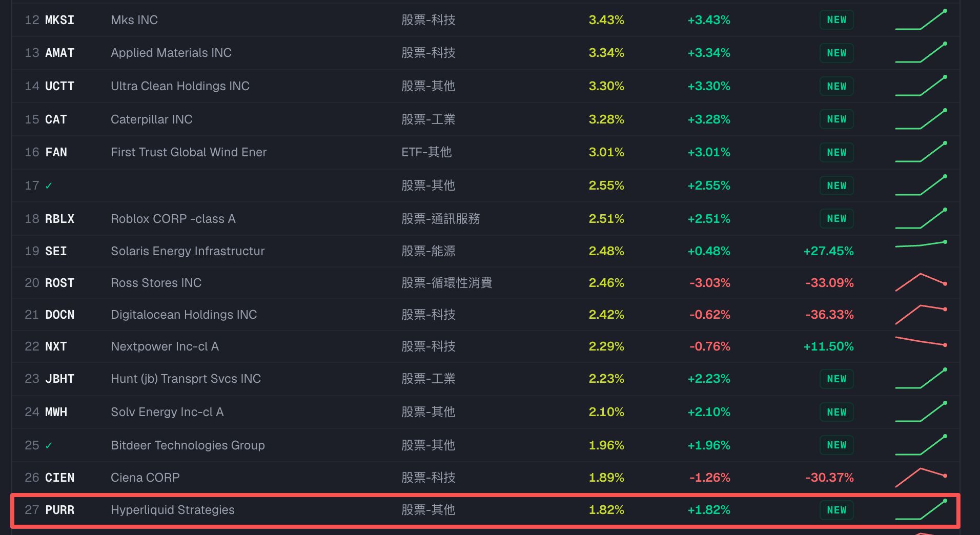Select the DOCN ticker symbol
The height and width of the screenshot is (535, 980).
click(x=59, y=315)
